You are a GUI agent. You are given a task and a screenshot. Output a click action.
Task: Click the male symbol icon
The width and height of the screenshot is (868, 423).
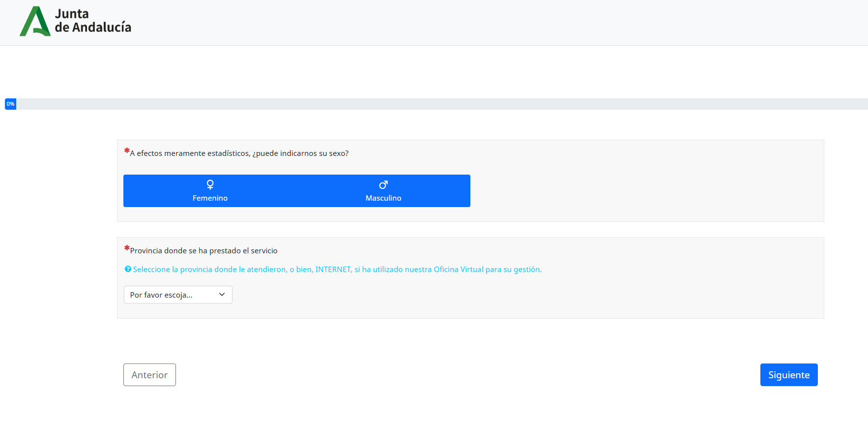(383, 185)
